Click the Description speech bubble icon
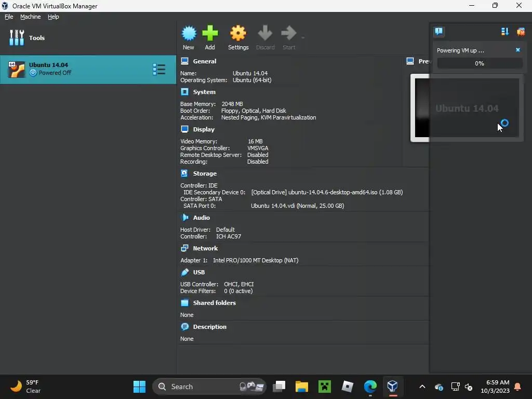 click(184, 326)
